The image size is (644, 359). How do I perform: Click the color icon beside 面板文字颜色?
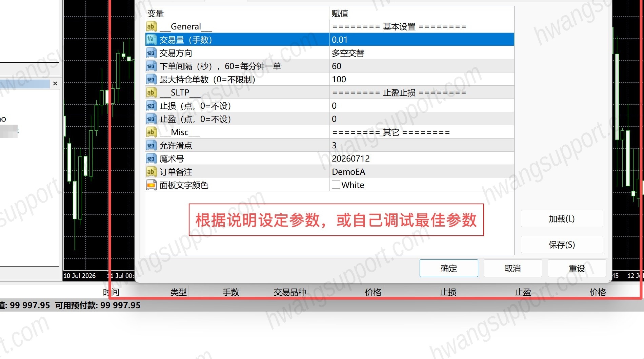click(151, 185)
